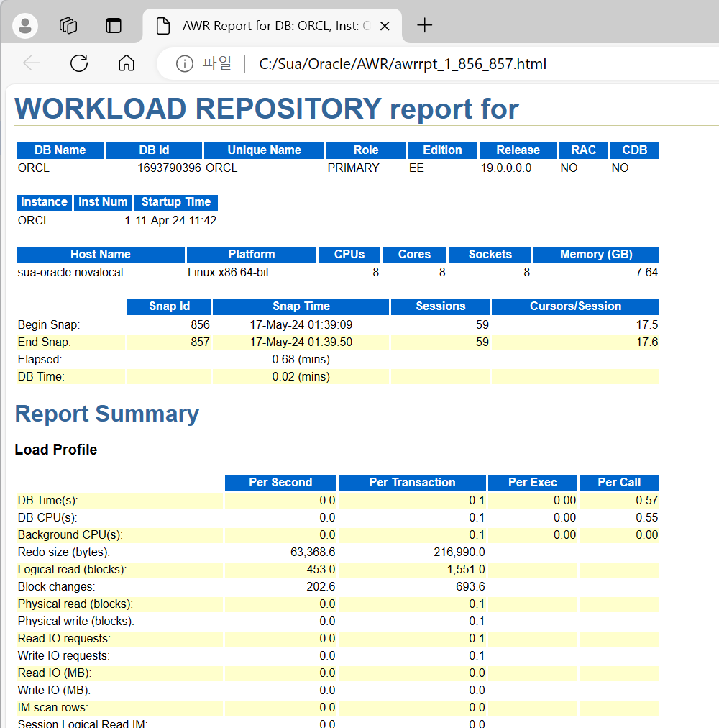The height and width of the screenshot is (728, 719).
Task: Click the CPUs column header
Action: [x=349, y=255]
